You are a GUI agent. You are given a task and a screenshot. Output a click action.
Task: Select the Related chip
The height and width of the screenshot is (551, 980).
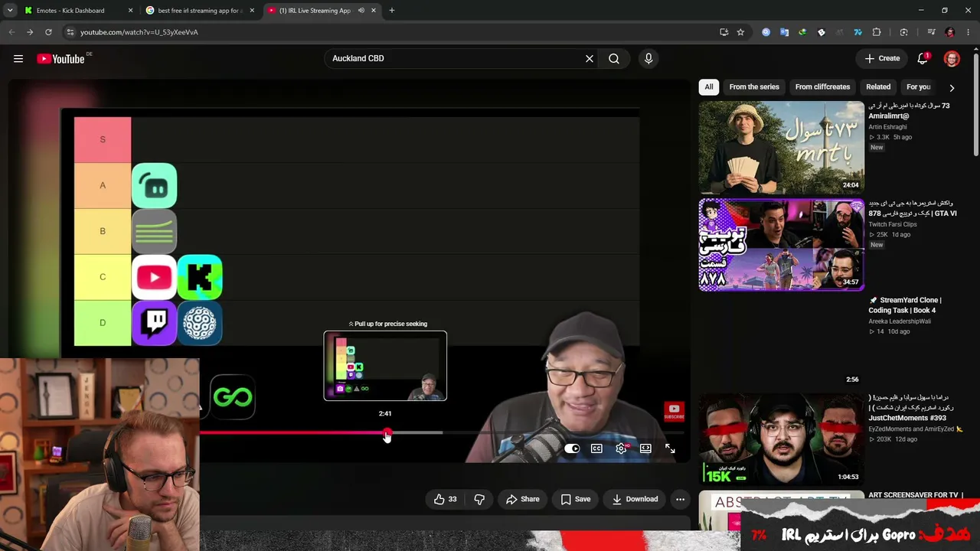tap(878, 87)
